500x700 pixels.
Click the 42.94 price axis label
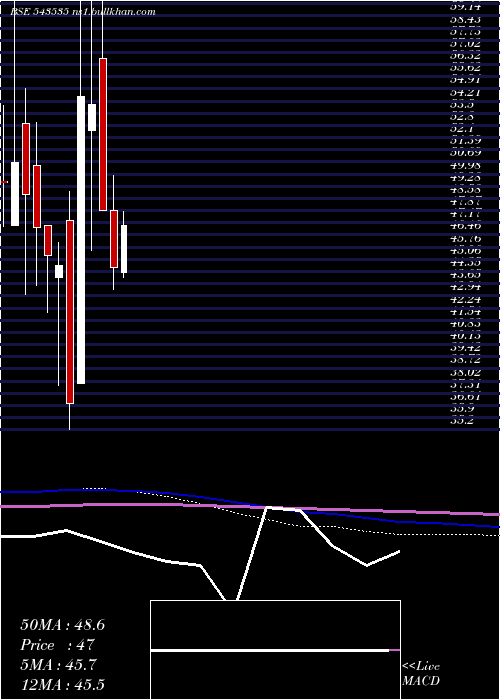(465, 288)
